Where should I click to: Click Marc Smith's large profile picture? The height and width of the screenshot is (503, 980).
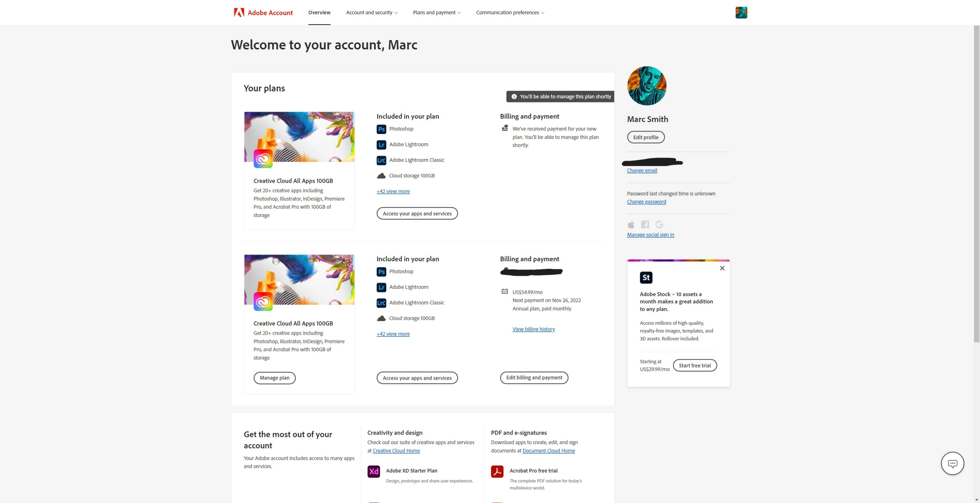pos(647,86)
